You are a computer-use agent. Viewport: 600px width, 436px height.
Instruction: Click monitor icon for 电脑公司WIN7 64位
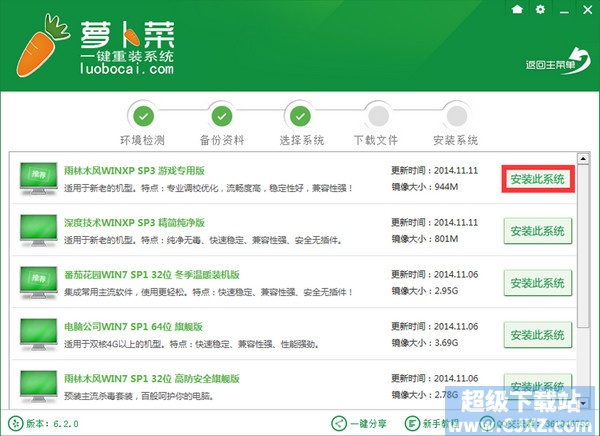39,335
